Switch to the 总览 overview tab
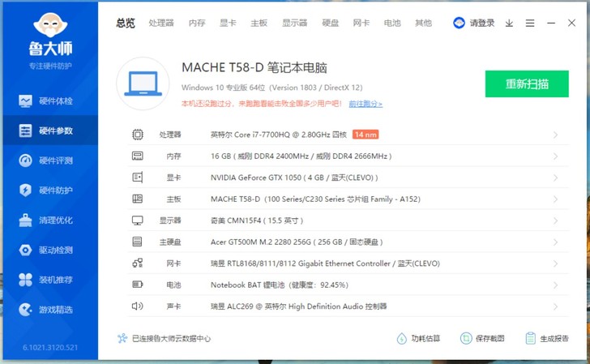 pos(126,23)
